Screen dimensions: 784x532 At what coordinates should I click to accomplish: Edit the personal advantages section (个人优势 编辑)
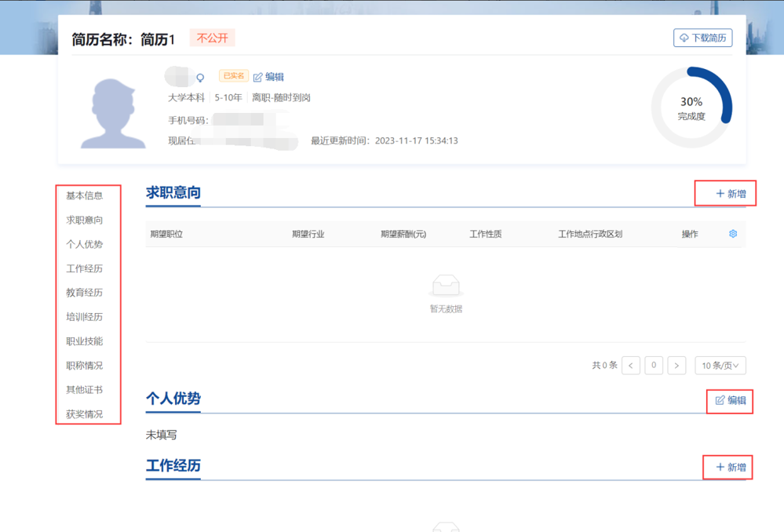[731, 400]
